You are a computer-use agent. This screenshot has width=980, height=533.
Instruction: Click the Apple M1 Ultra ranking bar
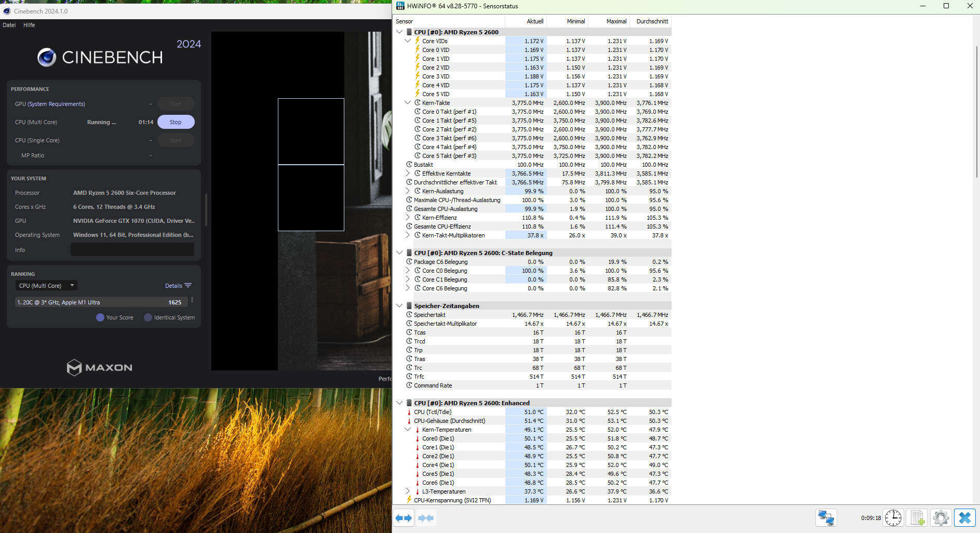[x=101, y=302]
